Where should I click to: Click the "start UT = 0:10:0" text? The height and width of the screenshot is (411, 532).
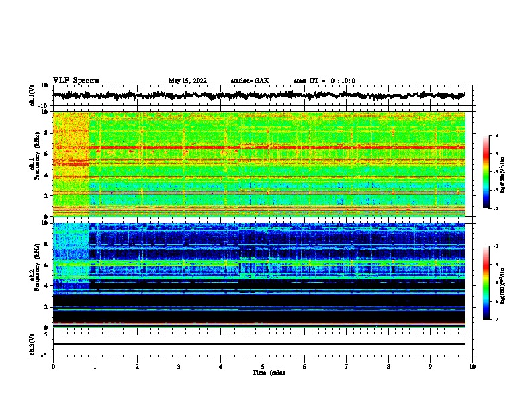pos(324,81)
